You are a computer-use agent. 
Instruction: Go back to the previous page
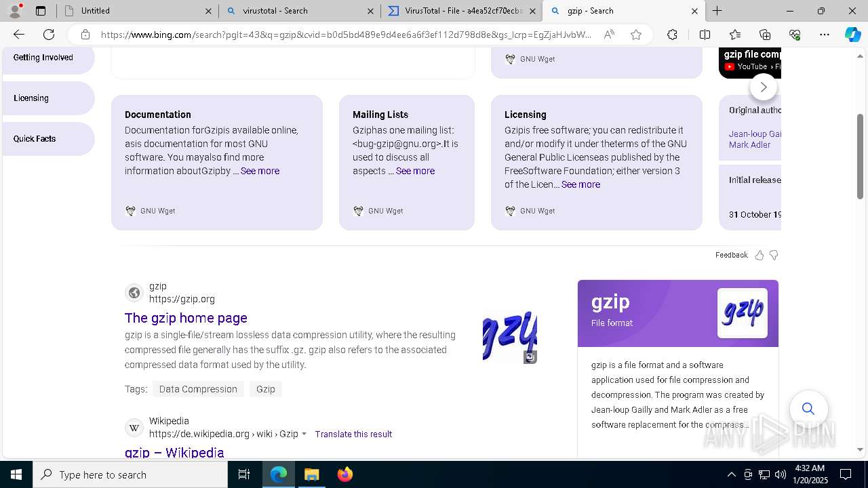coord(19,35)
